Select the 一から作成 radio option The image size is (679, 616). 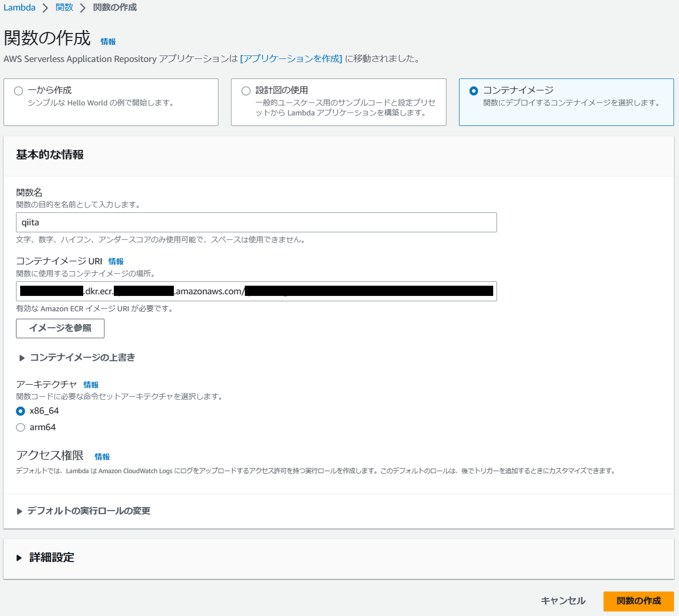point(18,91)
